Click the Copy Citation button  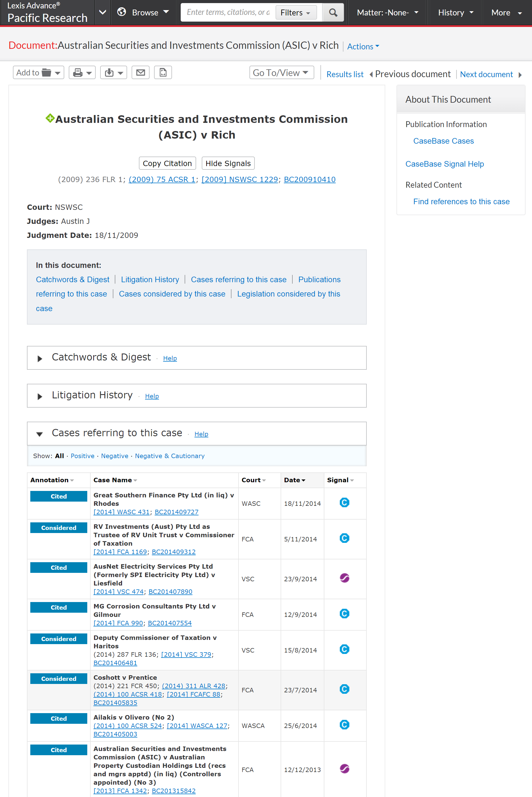point(167,163)
